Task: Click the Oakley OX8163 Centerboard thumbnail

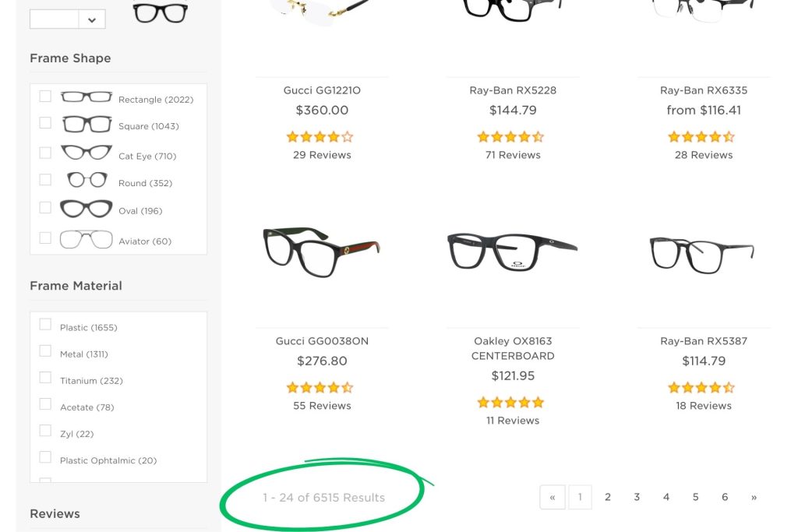Action: coord(511,249)
